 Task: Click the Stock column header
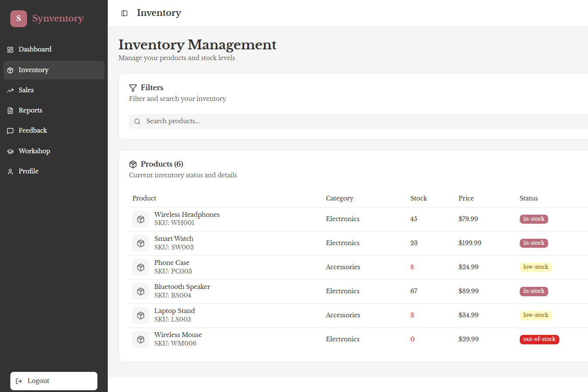418,198
